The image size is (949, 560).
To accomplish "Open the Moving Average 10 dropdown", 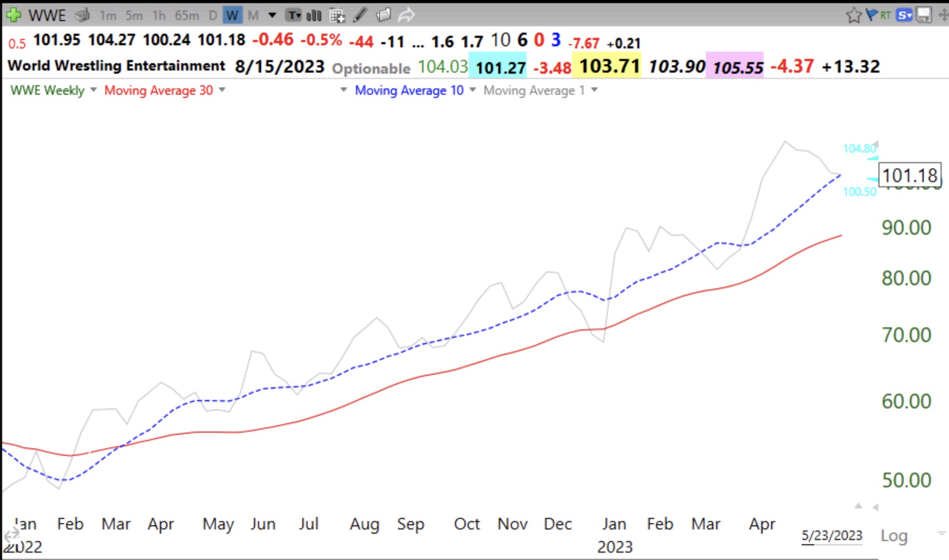I will click(472, 90).
